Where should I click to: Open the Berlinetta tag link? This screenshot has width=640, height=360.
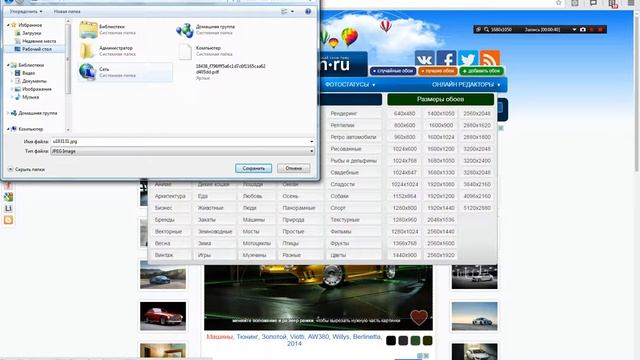[367, 337]
